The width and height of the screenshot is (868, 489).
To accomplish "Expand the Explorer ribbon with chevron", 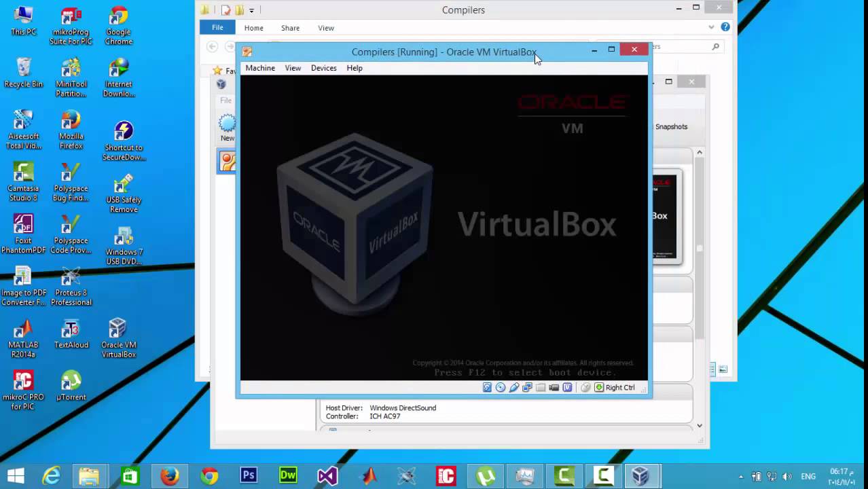I will click(711, 27).
